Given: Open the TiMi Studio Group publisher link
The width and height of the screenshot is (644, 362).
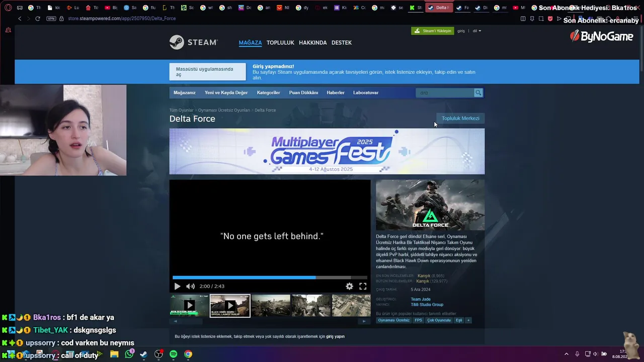Looking at the screenshot, I should (427, 305).
